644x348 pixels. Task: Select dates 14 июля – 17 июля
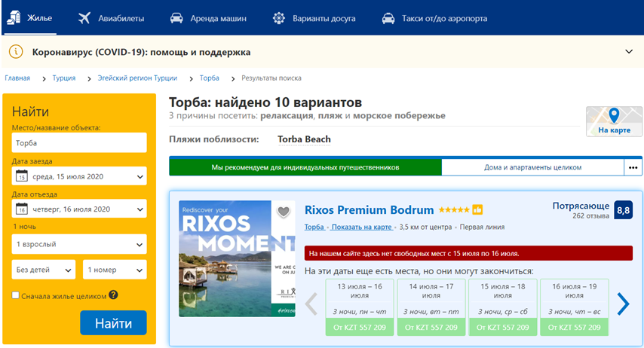click(x=431, y=307)
